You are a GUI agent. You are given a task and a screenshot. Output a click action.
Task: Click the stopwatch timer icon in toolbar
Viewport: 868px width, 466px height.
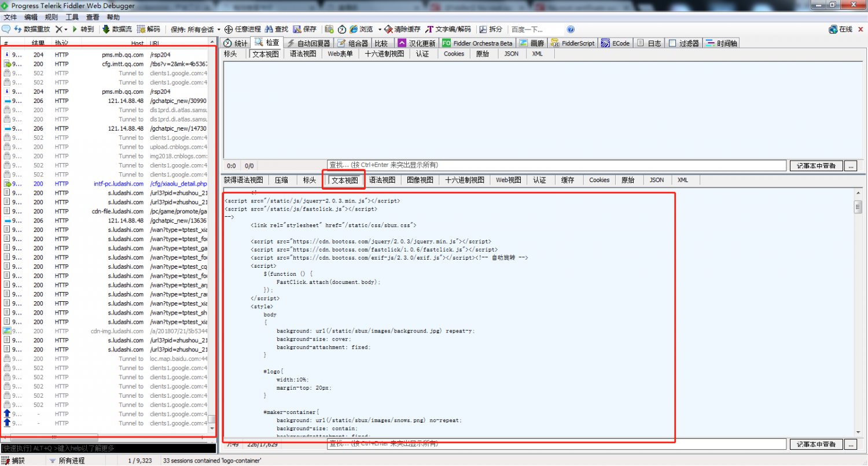click(x=341, y=29)
